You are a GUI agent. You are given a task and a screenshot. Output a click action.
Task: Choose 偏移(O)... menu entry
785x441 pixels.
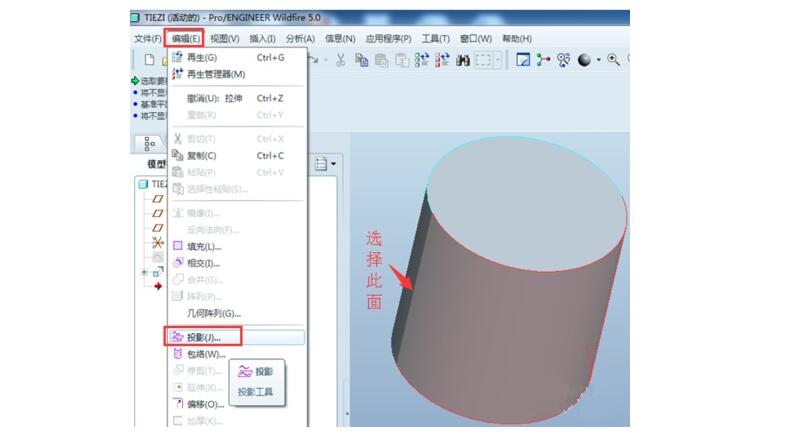click(x=237, y=404)
